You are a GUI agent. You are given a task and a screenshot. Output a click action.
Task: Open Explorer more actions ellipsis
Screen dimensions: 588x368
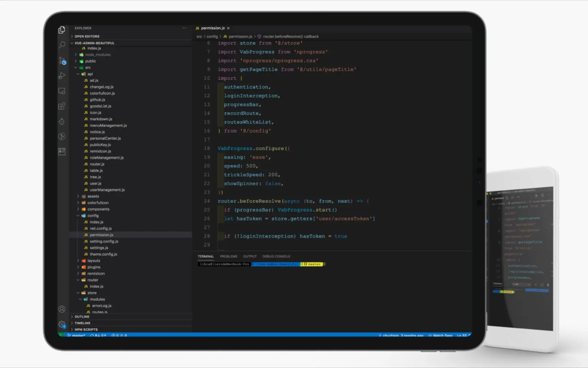[184, 28]
